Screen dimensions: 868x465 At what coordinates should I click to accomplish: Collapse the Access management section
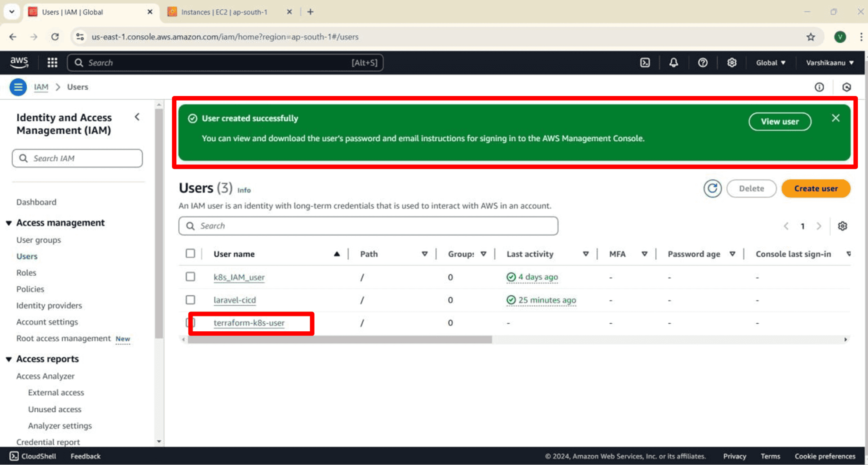click(9, 222)
